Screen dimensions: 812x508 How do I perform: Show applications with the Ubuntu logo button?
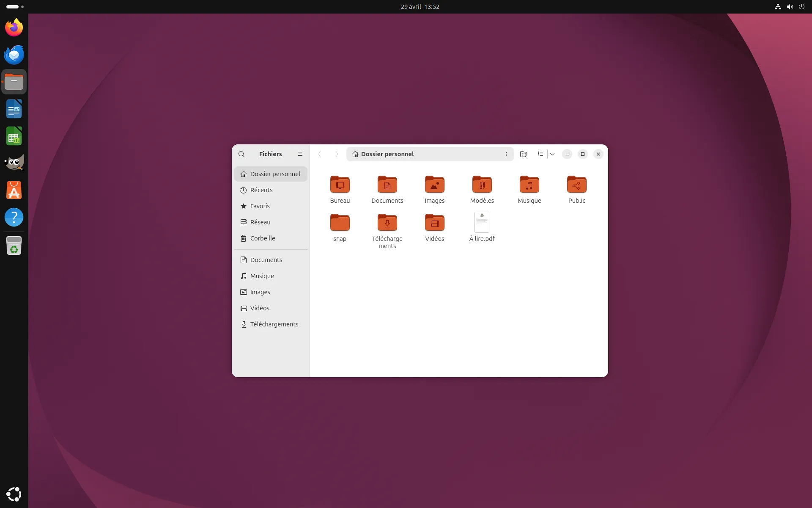tap(14, 494)
